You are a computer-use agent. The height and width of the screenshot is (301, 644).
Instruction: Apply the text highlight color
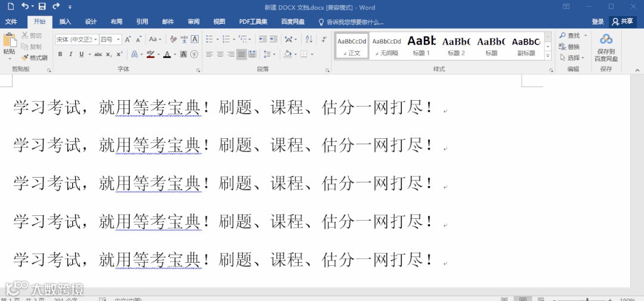tap(150, 54)
